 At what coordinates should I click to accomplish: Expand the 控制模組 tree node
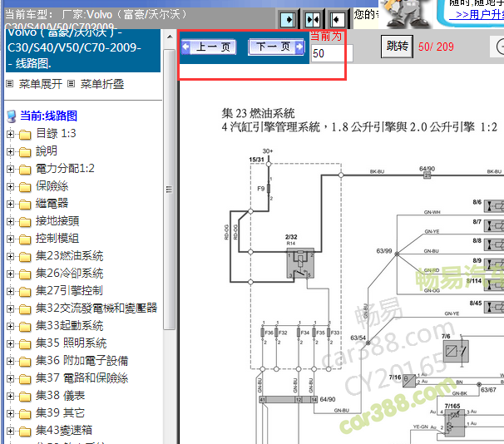point(10,239)
